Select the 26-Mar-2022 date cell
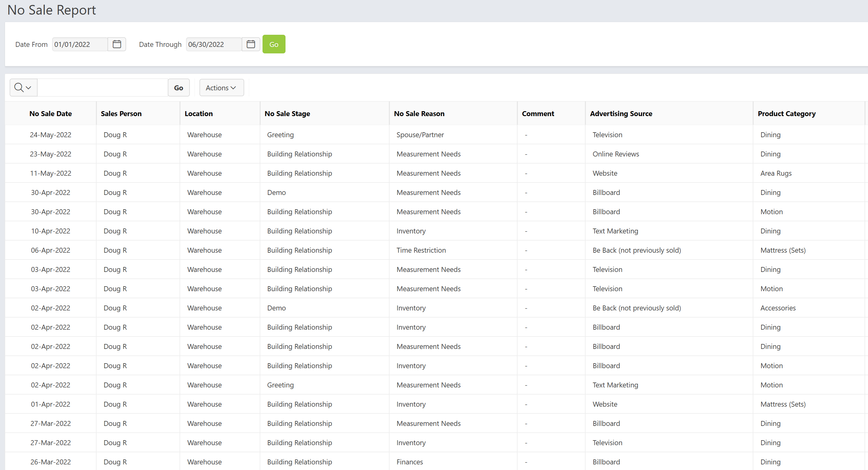868x470 pixels. click(x=51, y=462)
